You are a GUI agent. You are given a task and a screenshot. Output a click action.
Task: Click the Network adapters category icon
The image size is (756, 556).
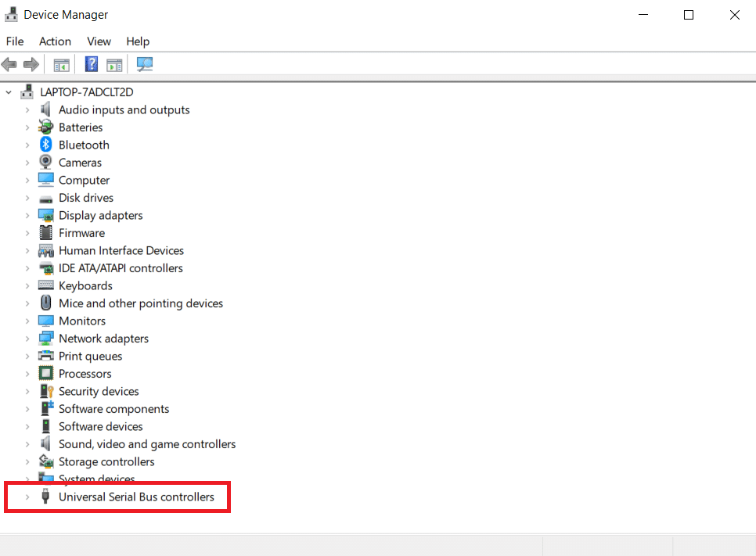pos(45,338)
